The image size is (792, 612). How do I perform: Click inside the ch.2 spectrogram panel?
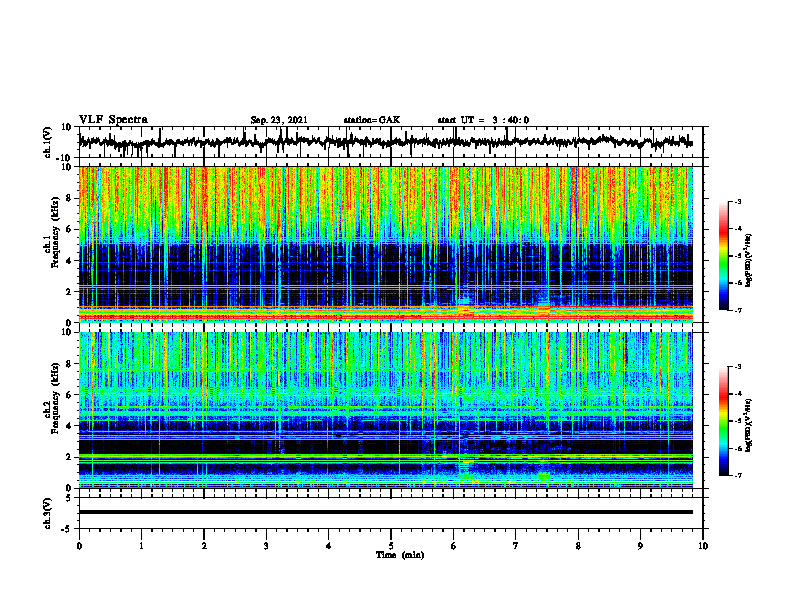tap(385, 410)
